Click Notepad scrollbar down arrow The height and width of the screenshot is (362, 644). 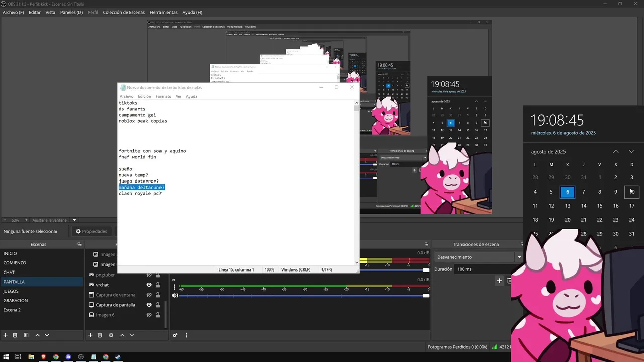(357, 262)
